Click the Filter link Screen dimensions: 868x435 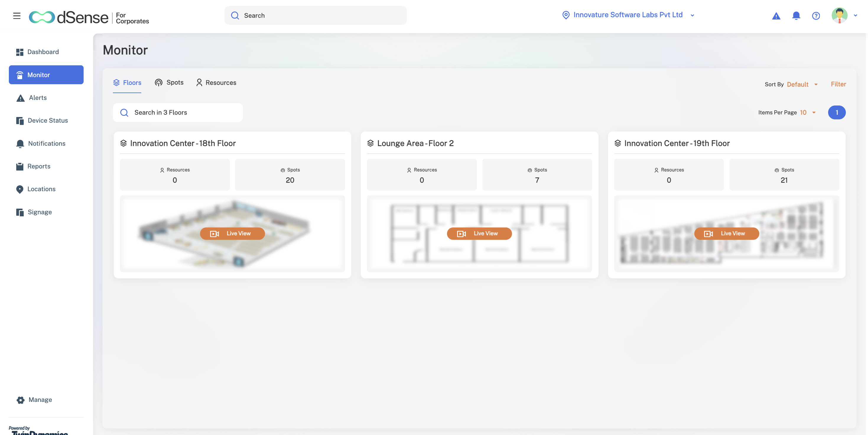click(838, 84)
